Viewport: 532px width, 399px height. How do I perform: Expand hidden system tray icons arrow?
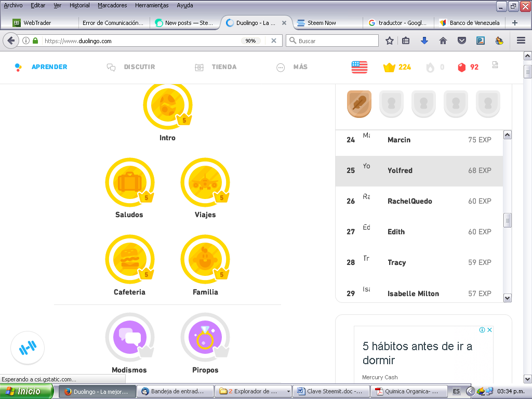click(470, 391)
